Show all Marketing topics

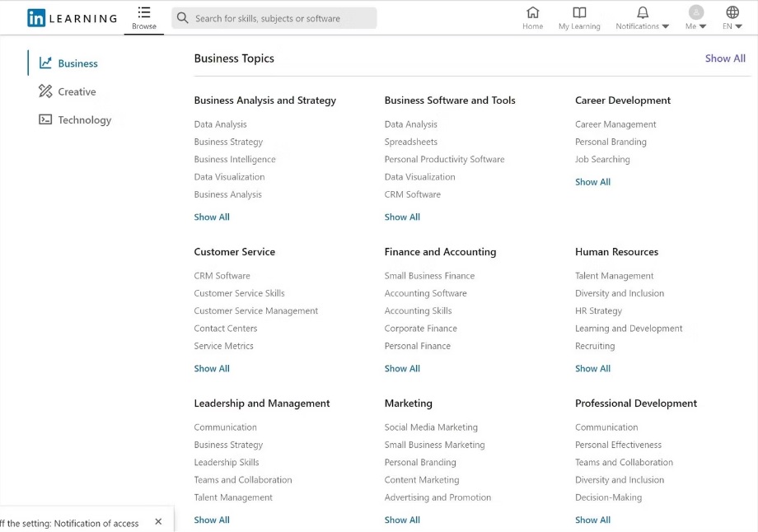402,520
